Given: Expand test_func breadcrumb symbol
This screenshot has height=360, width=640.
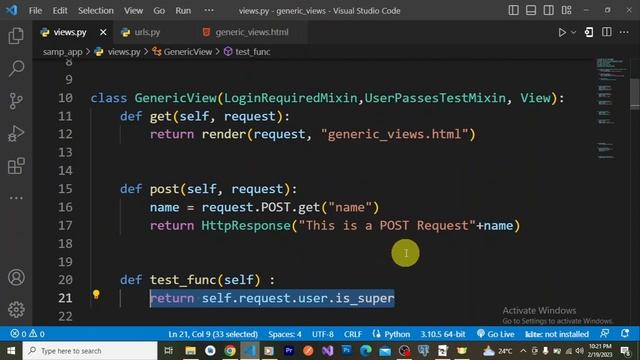Looking at the screenshot, I should (x=252, y=52).
